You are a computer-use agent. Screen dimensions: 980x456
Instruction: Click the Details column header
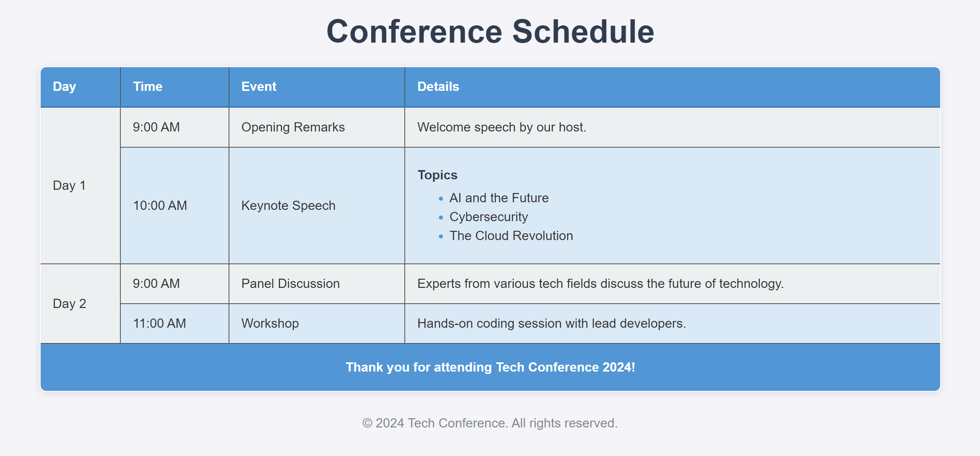[673, 87]
